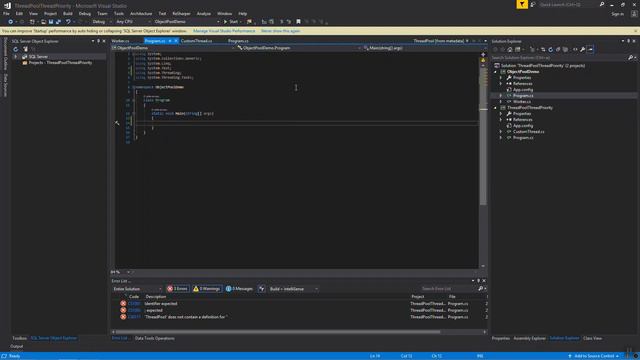
Task: Click the View Code icon in Solution Explorer toolbar
Action: pos(575,49)
